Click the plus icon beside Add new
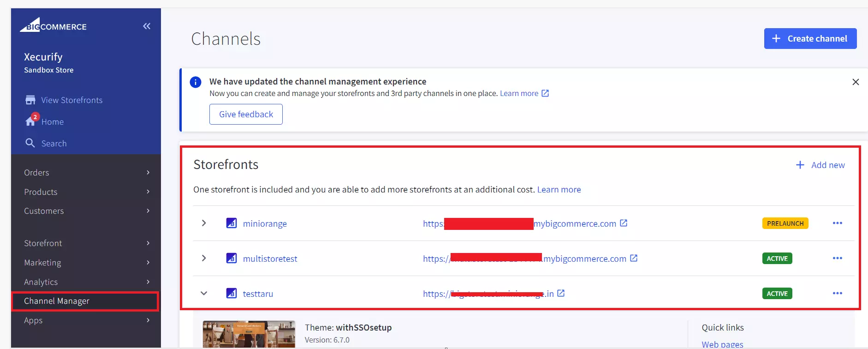The width and height of the screenshot is (868, 349). 800,165
